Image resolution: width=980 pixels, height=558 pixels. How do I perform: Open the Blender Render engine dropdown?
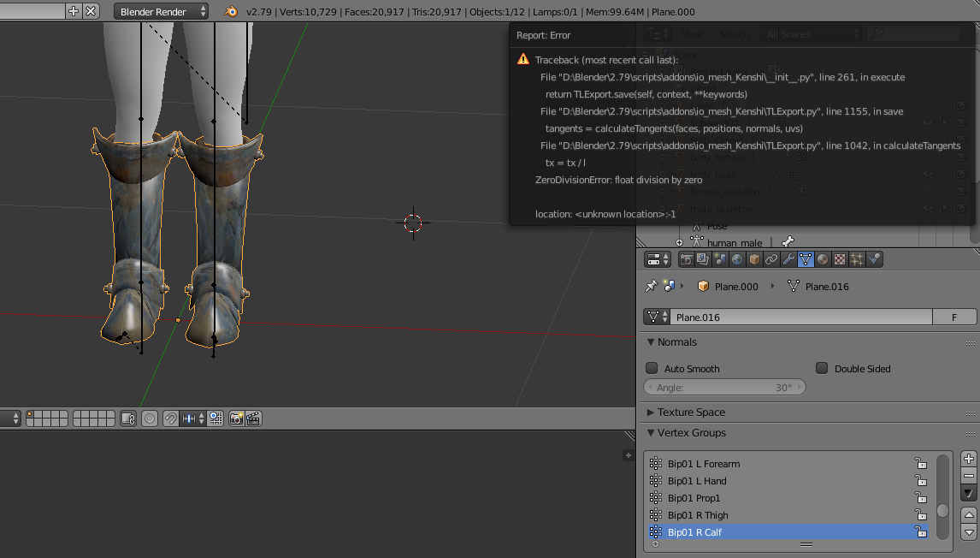[161, 11]
